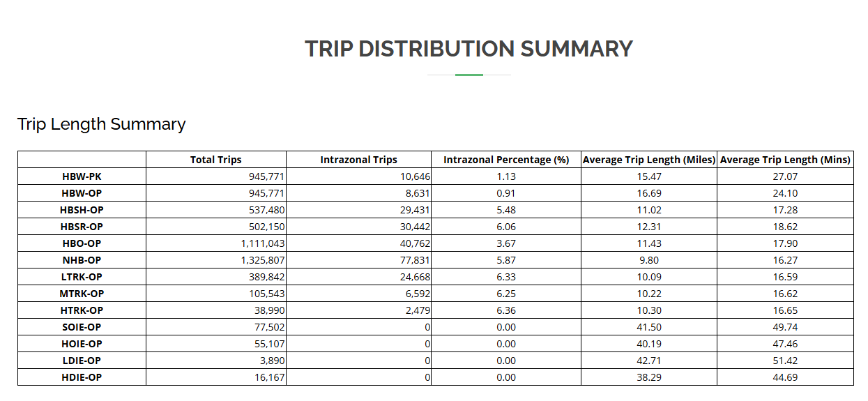Viewport: 868px width, 401px height.
Task: Click the HBSH-OP row label
Action: point(82,210)
